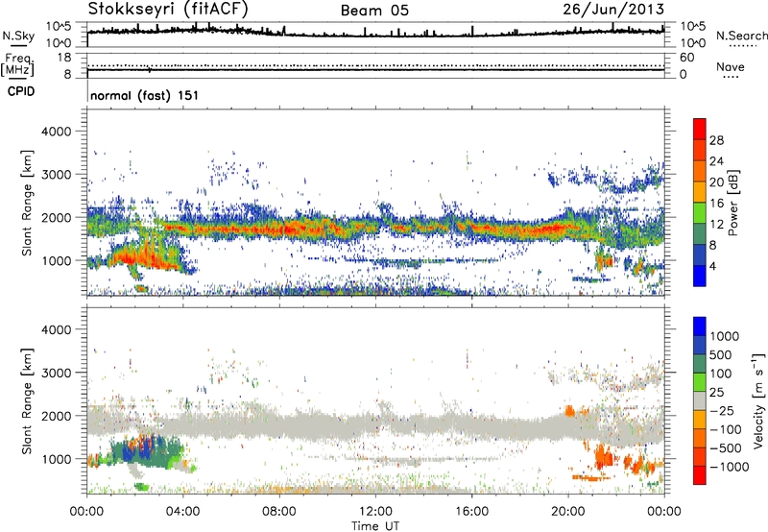This screenshot has width=768, height=532.
Task: Click the left '10^5' tick on the noise axis
Action: pyautogui.click(x=59, y=27)
